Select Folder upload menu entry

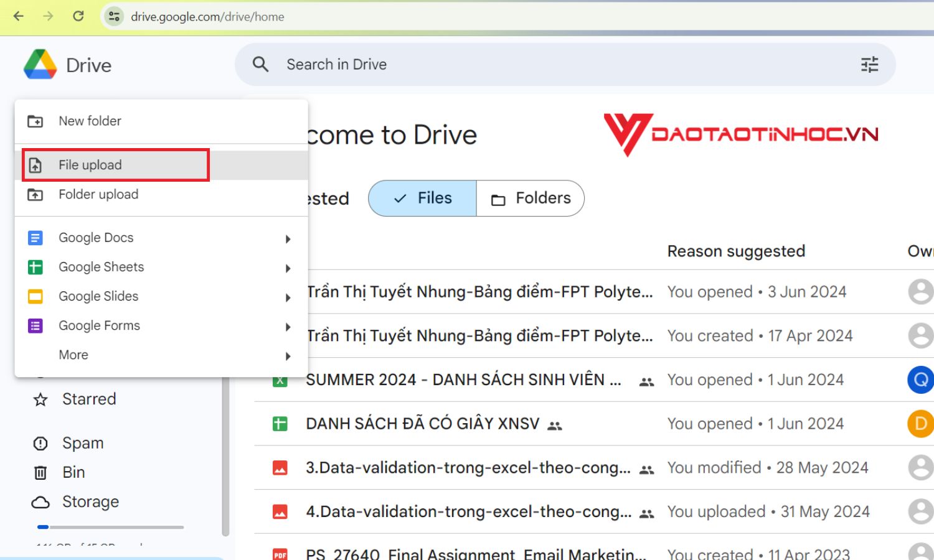coord(98,194)
